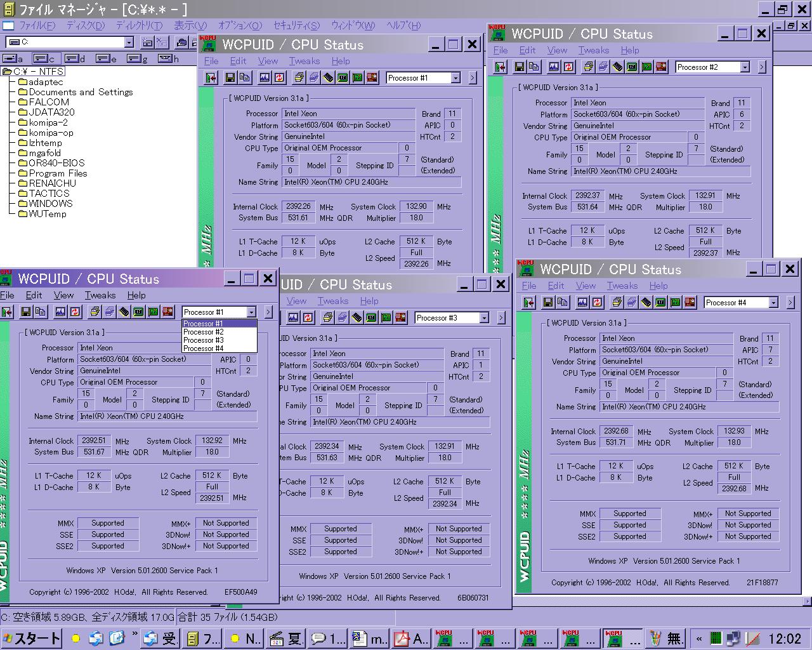Open the セキュリティ(S) menu in File Manager
This screenshot has width=812, height=650.
click(296, 25)
